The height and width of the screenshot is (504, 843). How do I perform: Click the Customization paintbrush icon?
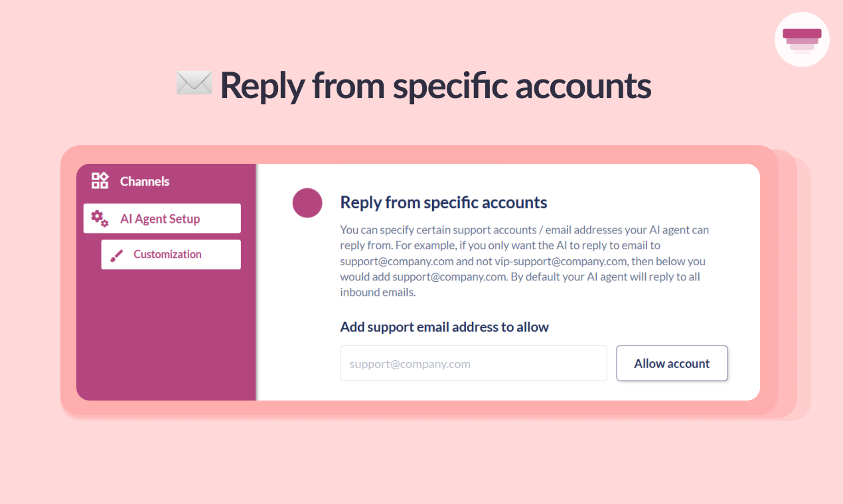pos(117,255)
